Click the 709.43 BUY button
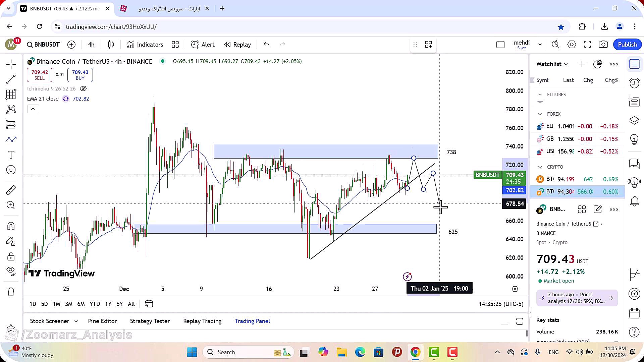 (x=80, y=75)
